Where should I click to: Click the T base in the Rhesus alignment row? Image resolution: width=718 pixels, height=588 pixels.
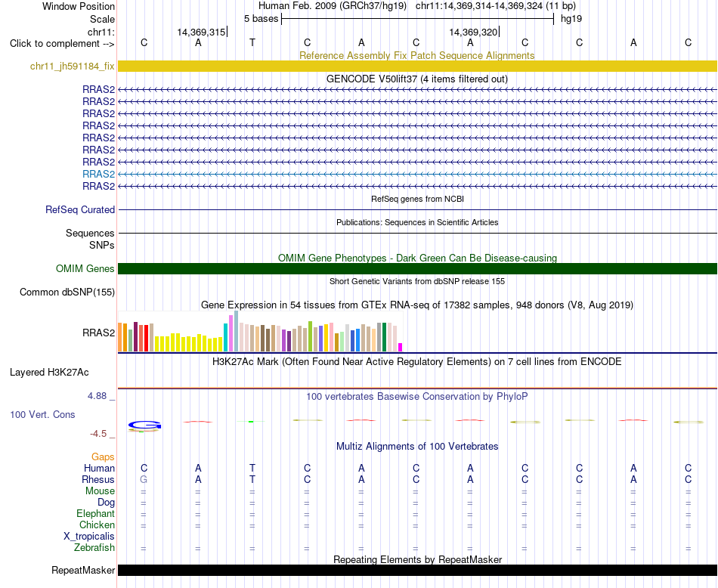pos(252,479)
